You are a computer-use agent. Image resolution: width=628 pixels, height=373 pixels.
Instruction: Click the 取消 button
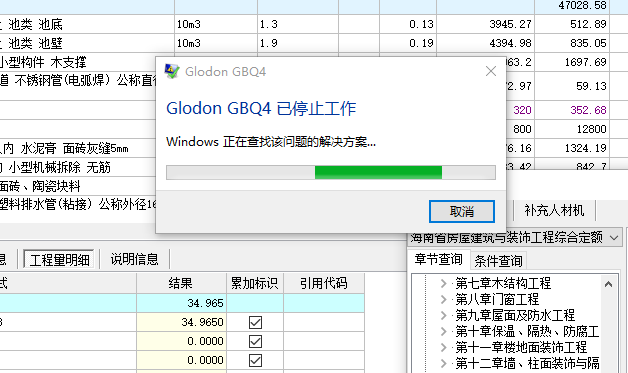click(x=462, y=211)
